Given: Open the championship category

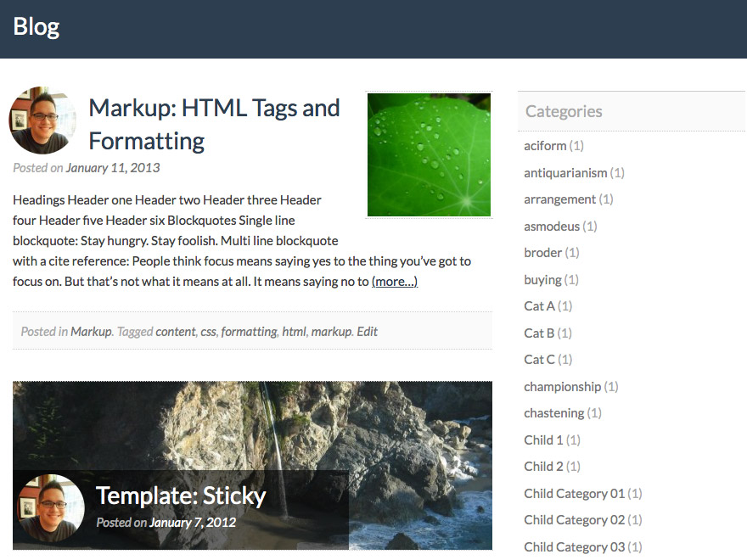Looking at the screenshot, I should [562, 387].
